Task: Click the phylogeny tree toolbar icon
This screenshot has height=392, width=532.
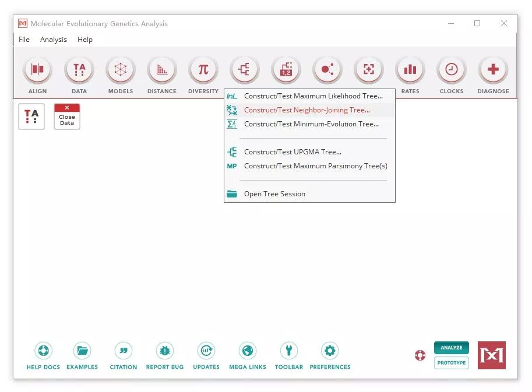Action: point(244,69)
